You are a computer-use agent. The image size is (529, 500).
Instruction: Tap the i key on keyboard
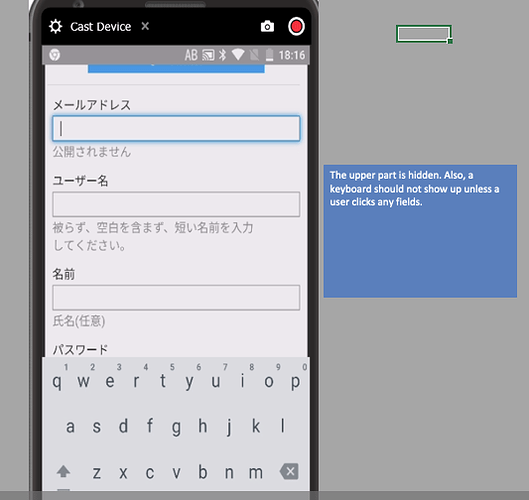tap(242, 382)
